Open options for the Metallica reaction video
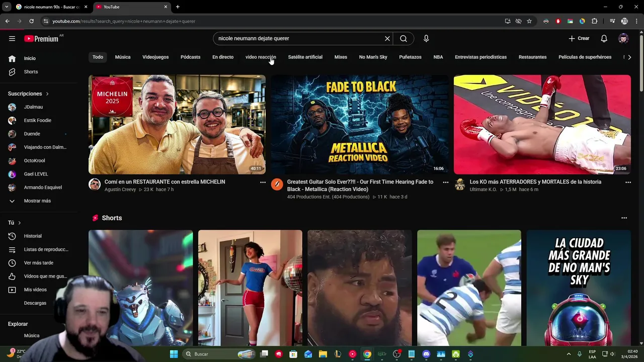Image resolution: width=644 pixels, height=362 pixels. (x=445, y=183)
